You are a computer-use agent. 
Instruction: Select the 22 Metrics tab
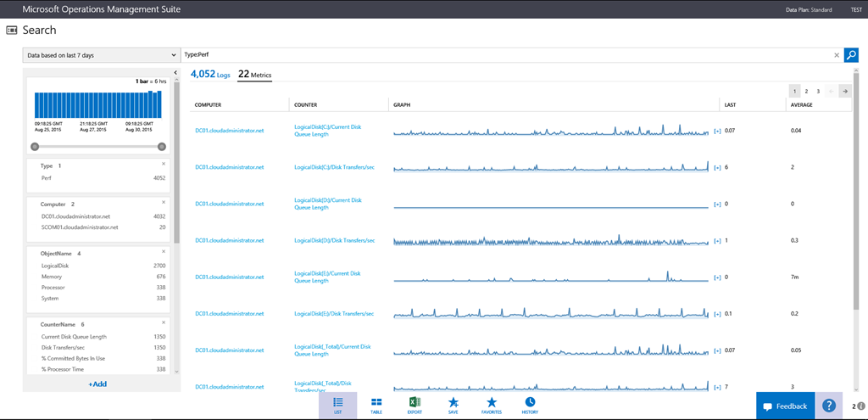point(254,75)
